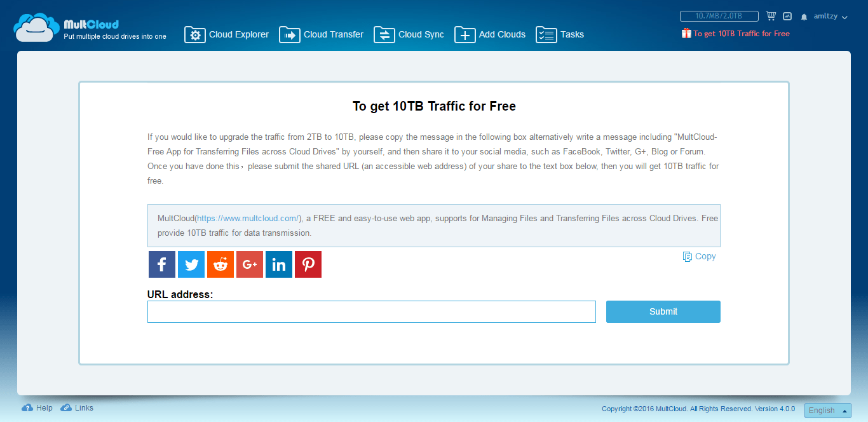Select the Cloud Sync icon
Viewport: 868px width, 422px height.
(384, 35)
